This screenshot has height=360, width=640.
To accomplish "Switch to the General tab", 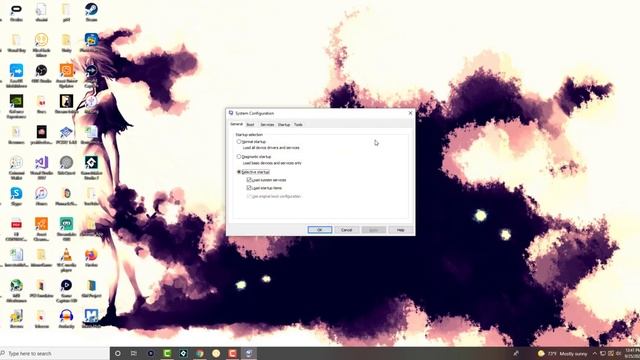I will pyautogui.click(x=236, y=124).
